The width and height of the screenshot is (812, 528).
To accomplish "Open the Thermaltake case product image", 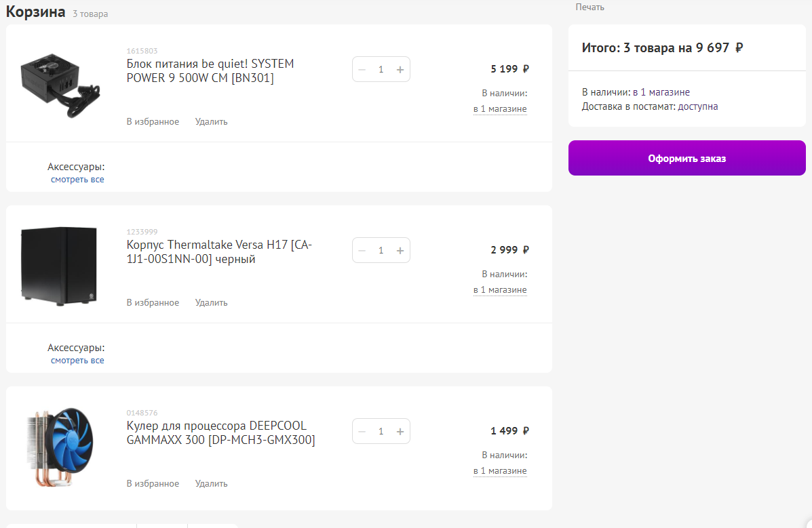I will click(59, 266).
